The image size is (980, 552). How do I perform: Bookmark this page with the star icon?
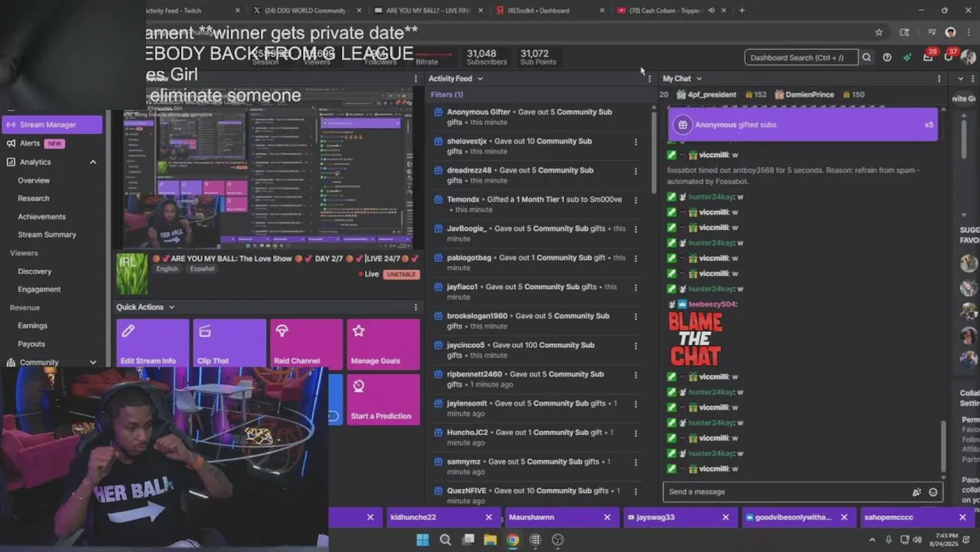coord(879,32)
